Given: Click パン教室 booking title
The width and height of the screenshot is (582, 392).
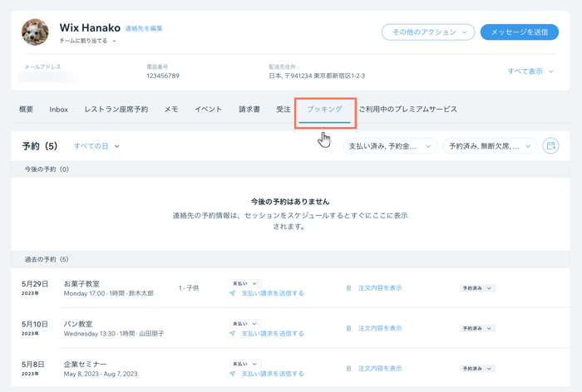Looking at the screenshot, I should pyautogui.click(x=78, y=324).
